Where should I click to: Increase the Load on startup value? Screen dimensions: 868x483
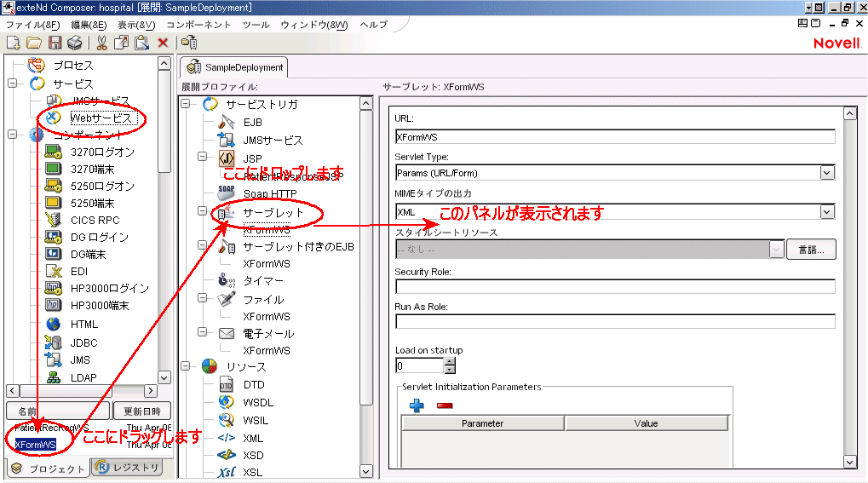coord(450,362)
